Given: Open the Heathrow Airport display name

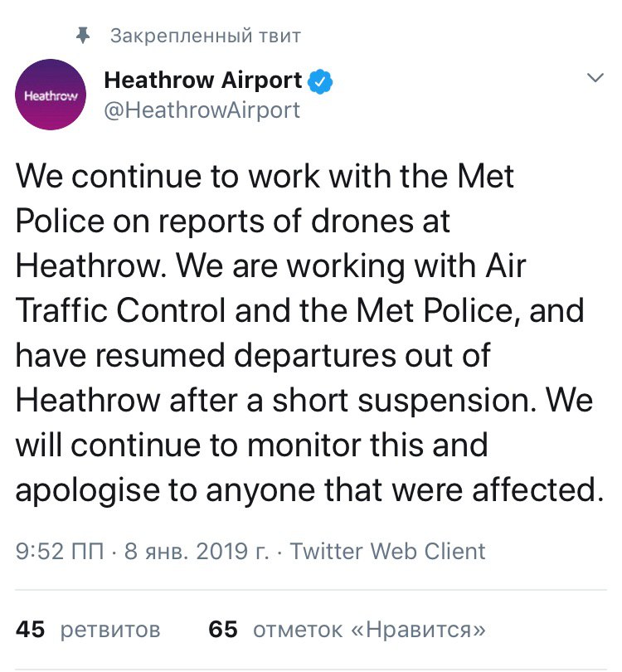Looking at the screenshot, I should click(x=202, y=80).
